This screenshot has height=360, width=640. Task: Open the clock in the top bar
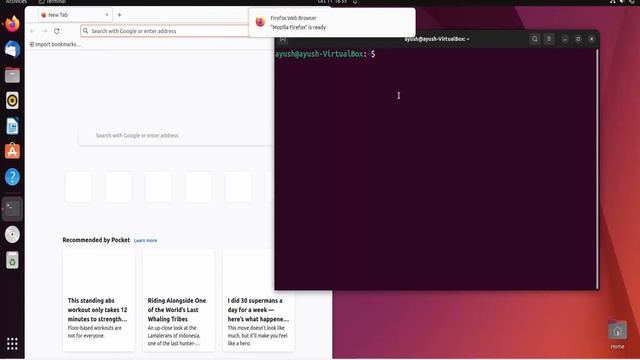[332, 2]
